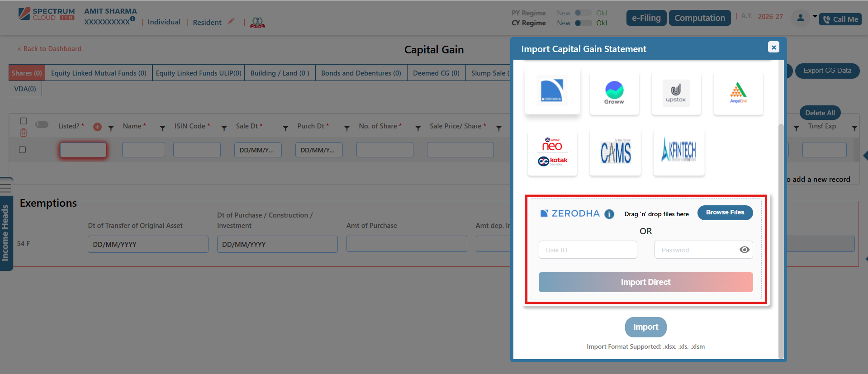Choose the CAMS statement icon
Viewport: 868px width, 374px height.
615,152
